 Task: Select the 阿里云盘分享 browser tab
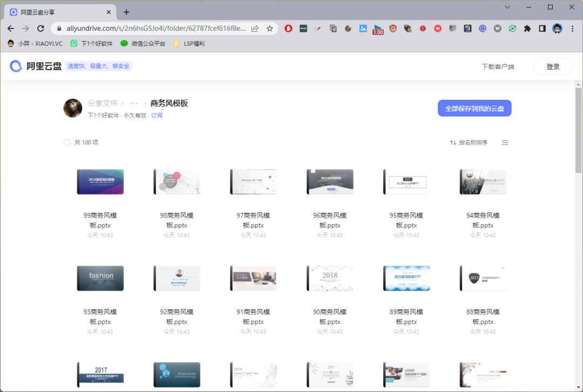59,12
